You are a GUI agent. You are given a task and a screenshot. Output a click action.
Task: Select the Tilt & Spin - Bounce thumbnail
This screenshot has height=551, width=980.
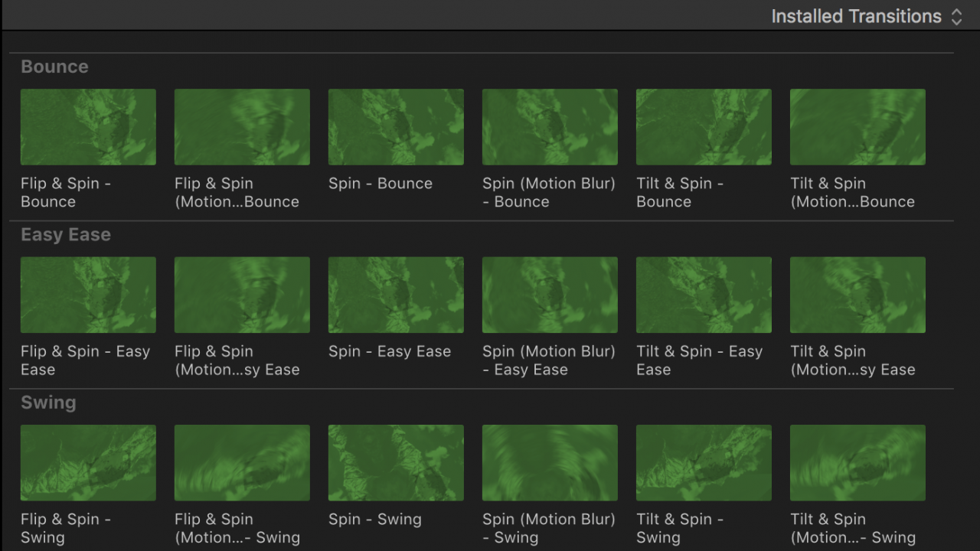pyautogui.click(x=704, y=127)
